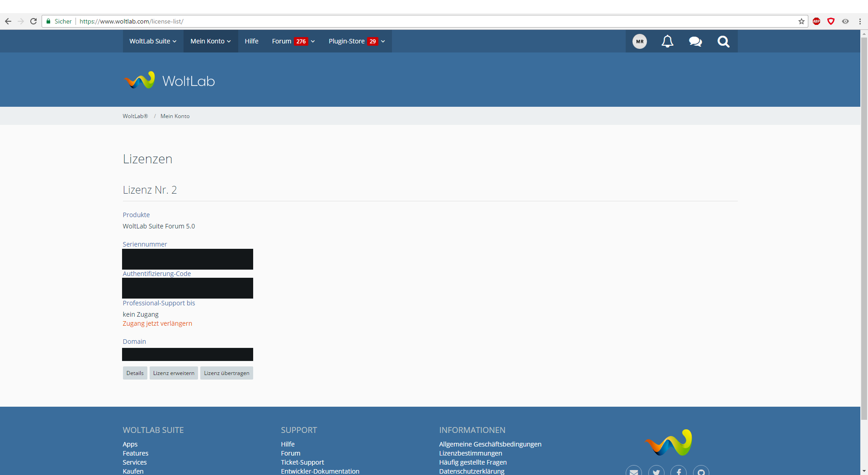Click the search magnifier icon
The image size is (868, 475).
pos(723,42)
